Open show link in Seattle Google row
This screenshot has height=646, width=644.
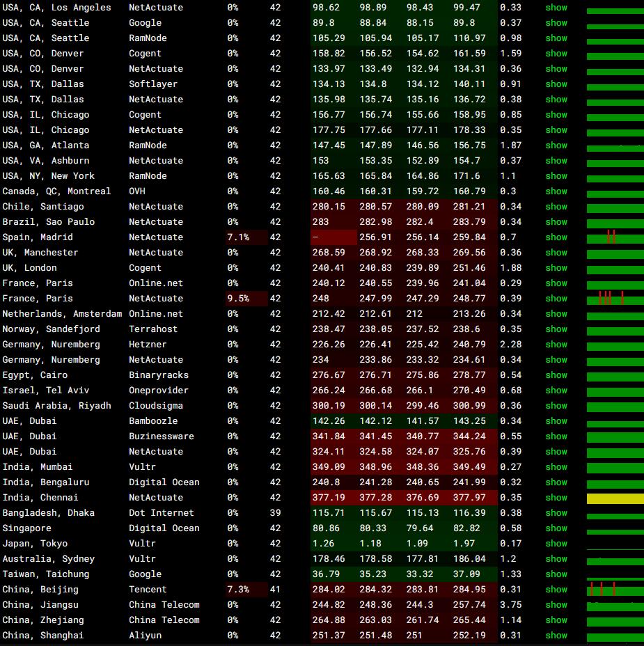556,23
